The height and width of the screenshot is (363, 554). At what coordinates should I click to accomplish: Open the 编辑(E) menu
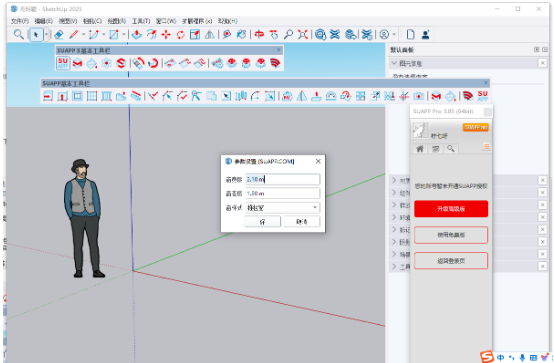pyautogui.click(x=44, y=21)
